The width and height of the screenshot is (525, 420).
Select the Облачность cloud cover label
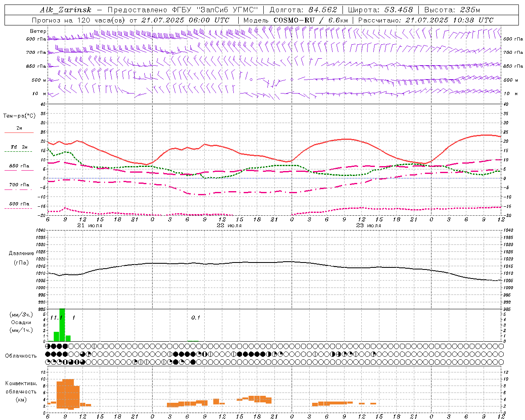[21, 356]
